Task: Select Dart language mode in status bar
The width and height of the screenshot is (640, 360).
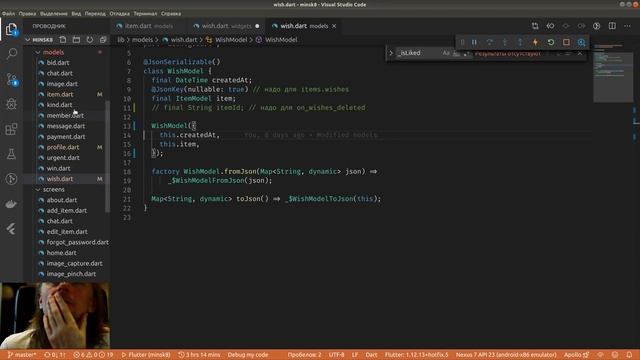Action: pos(371,355)
